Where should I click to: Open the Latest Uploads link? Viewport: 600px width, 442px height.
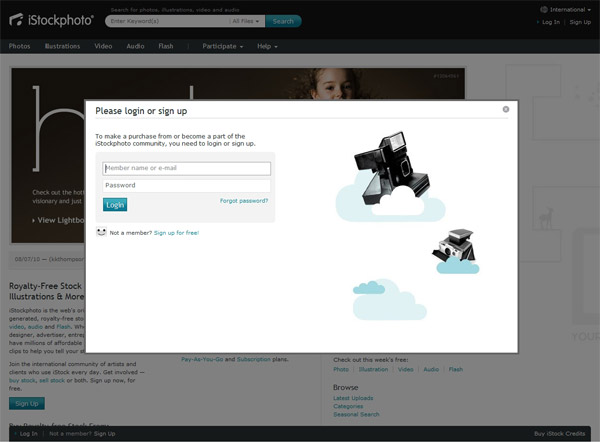point(353,398)
